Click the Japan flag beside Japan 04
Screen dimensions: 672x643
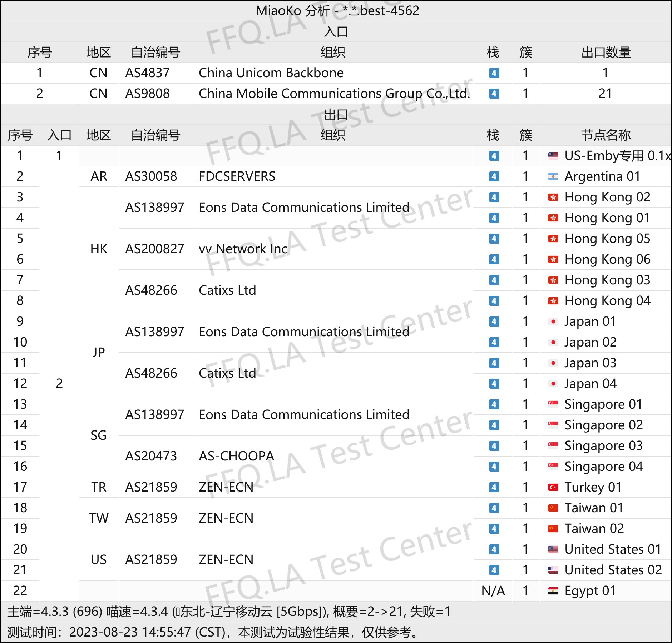[x=553, y=384]
